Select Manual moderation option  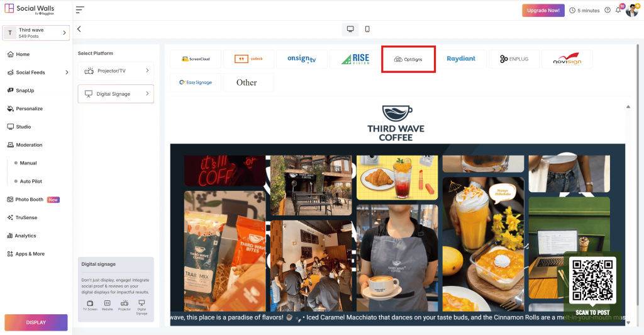pyautogui.click(x=25, y=163)
